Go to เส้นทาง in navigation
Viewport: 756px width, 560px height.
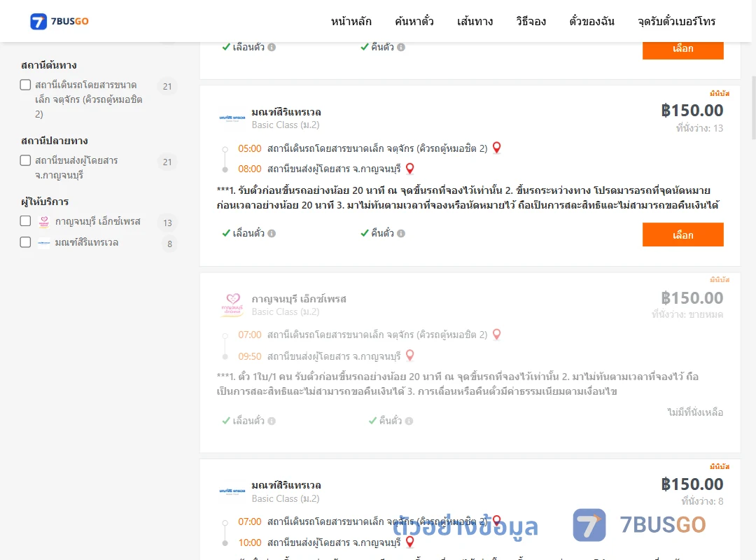(475, 21)
